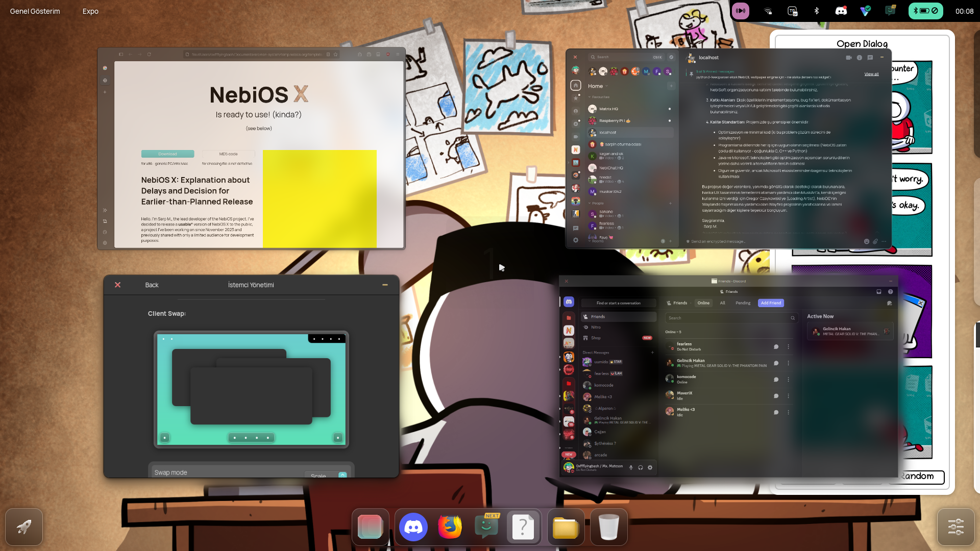Open the Trash in the dock
This screenshot has width=980, height=551.
click(x=608, y=527)
